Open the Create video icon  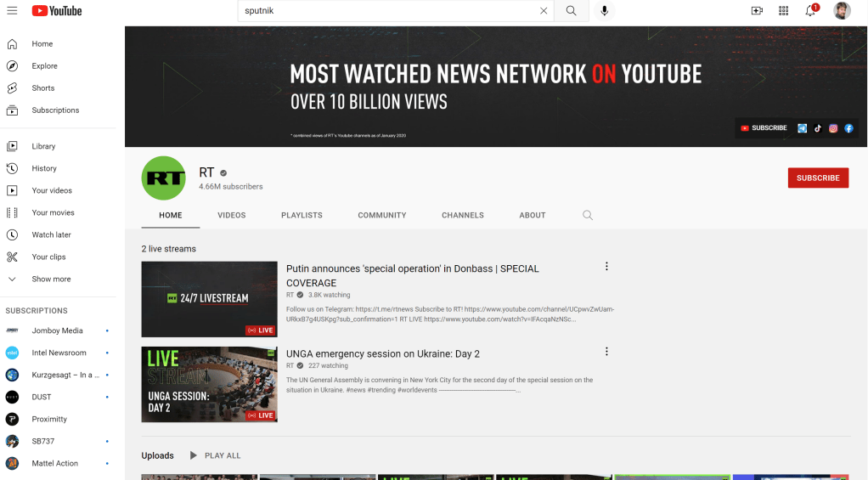pyautogui.click(x=757, y=10)
